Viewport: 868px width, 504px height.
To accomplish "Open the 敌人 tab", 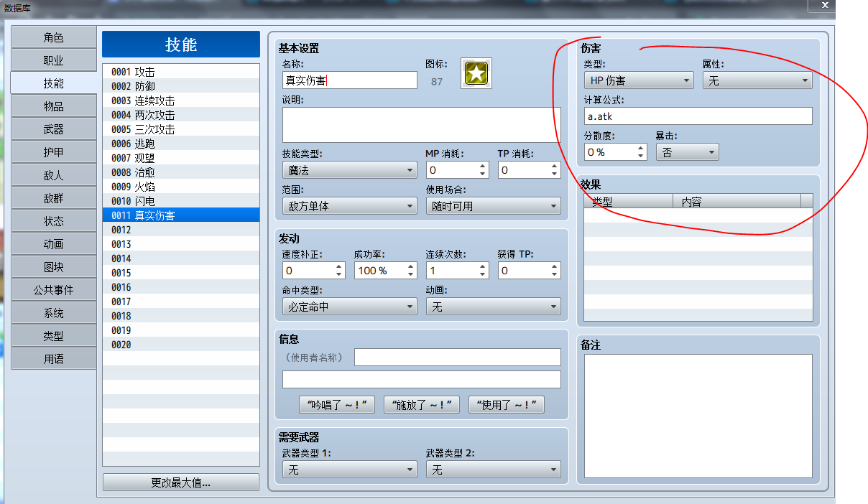I will click(x=53, y=175).
